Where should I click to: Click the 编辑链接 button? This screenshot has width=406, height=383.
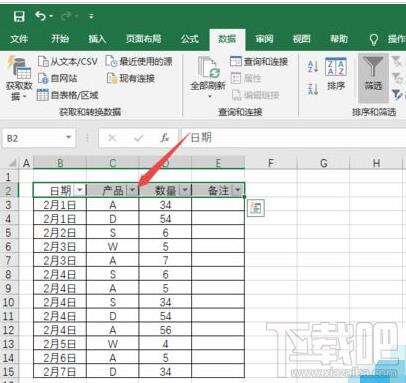(256, 95)
